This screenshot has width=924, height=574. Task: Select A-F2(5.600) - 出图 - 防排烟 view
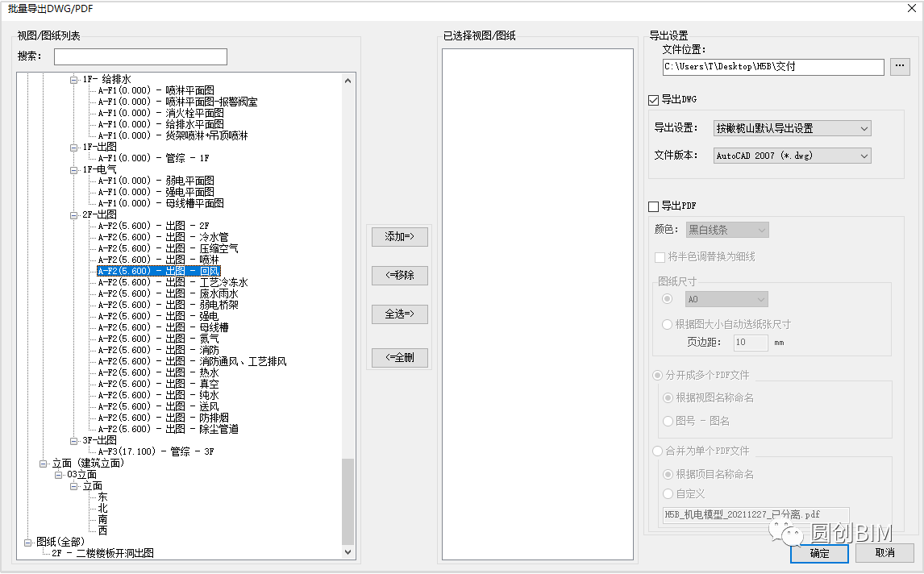coord(163,418)
